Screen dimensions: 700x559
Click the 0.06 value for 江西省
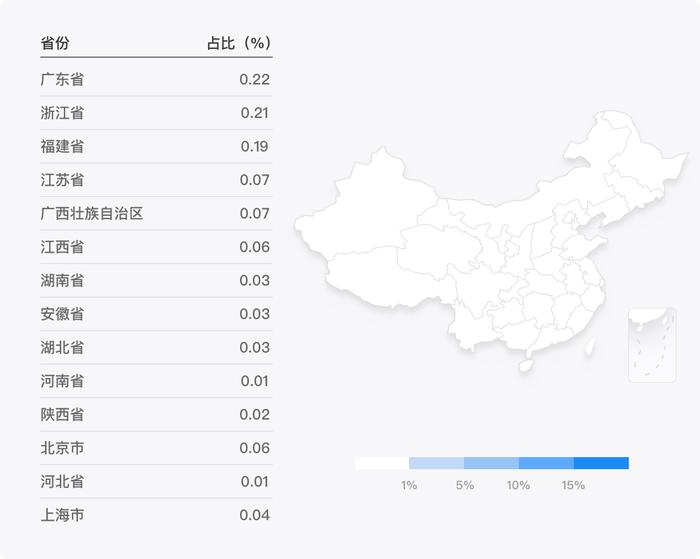click(254, 247)
